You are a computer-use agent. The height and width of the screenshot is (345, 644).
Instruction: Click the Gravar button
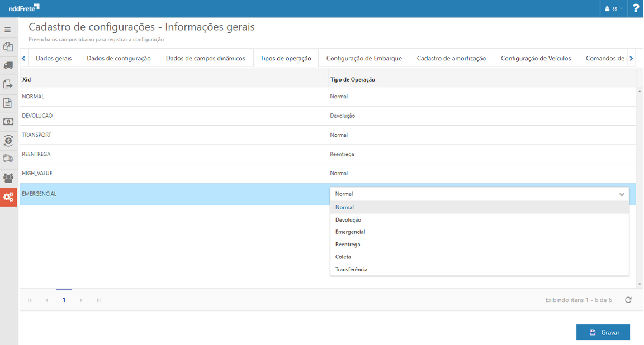pyautogui.click(x=603, y=332)
